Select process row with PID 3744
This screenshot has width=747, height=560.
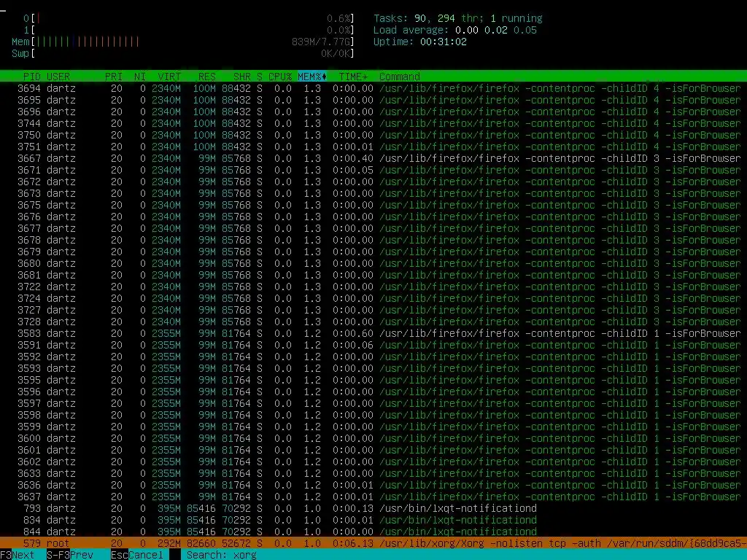click(373, 123)
